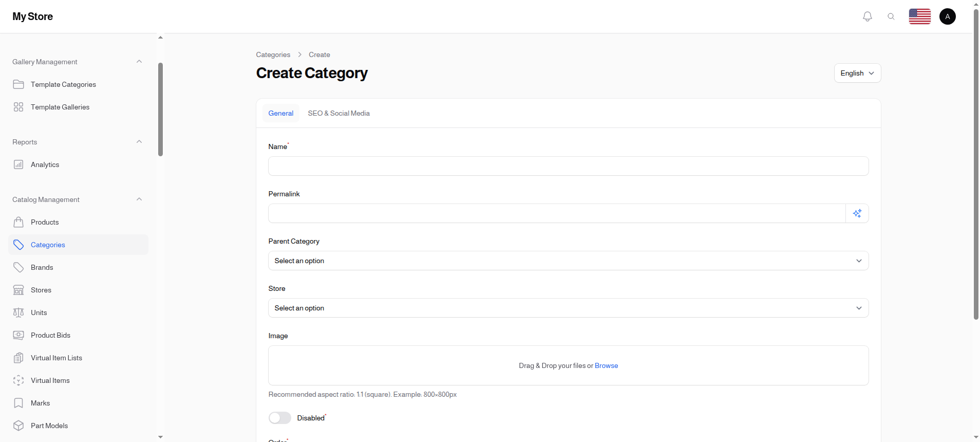
Task: Click the Virtual Item Lists clipboard icon
Action: pyautogui.click(x=18, y=358)
